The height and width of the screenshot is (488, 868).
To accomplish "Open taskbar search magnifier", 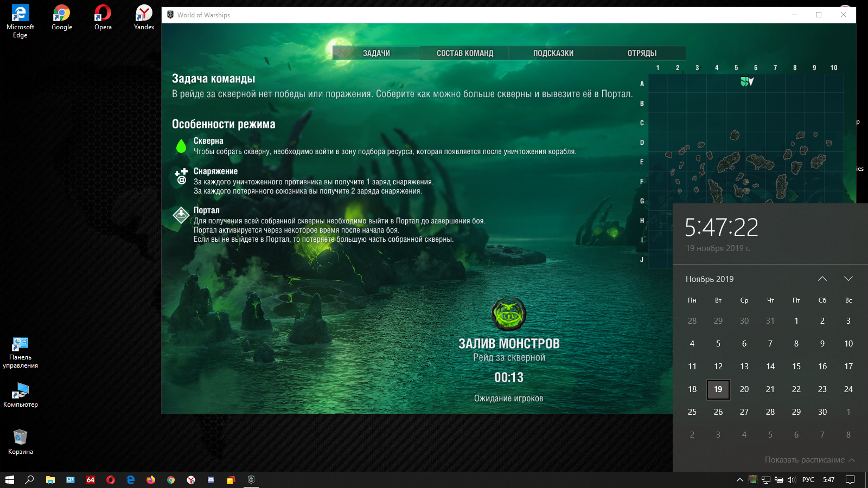I will point(30,480).
